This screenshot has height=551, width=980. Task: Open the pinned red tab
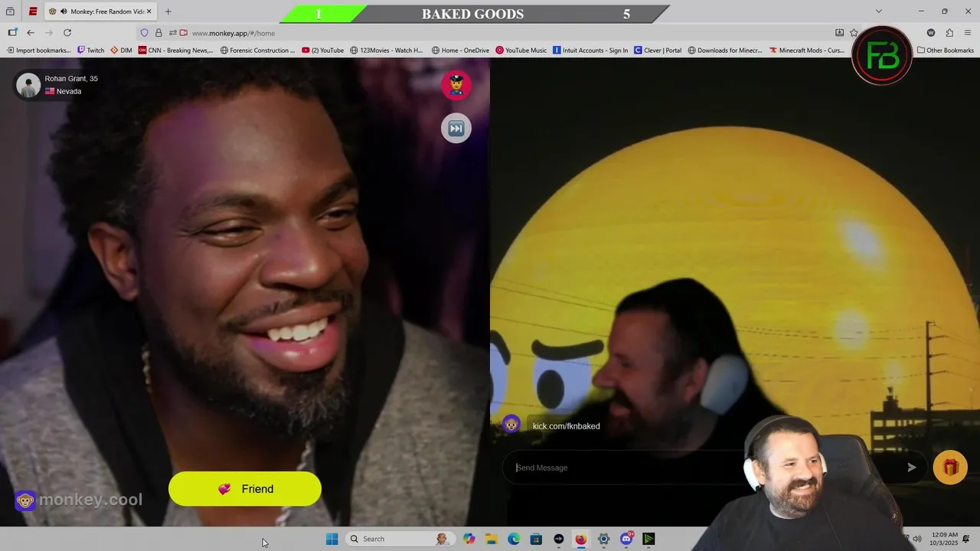(x=33, y=11)
